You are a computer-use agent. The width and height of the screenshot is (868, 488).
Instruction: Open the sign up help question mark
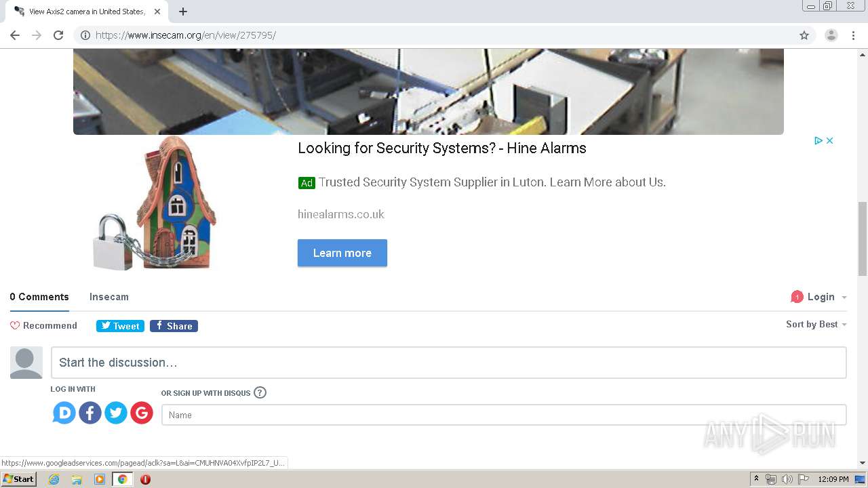[260, 392]
